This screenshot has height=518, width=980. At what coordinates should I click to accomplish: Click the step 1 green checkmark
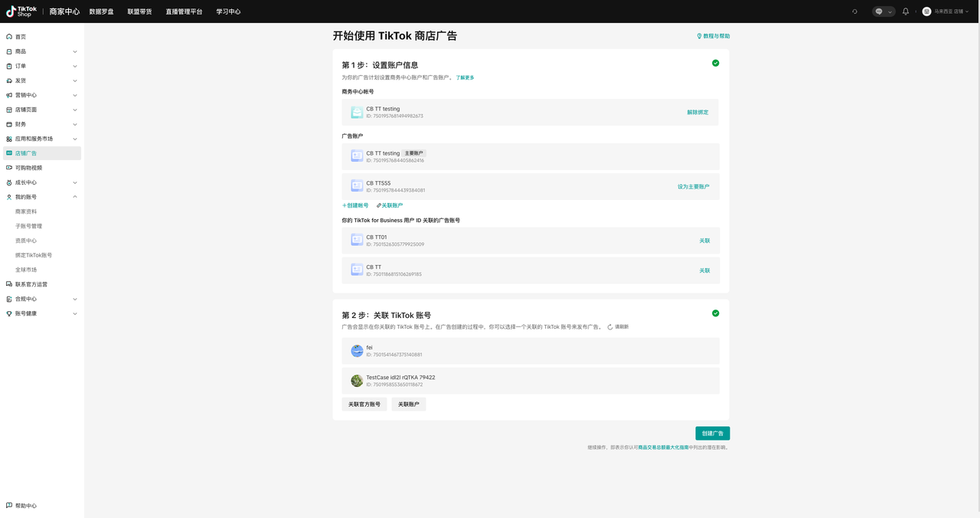click(715, 63)
